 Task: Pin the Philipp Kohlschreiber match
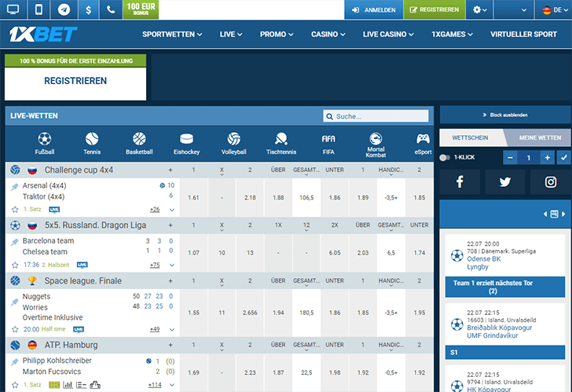15,361
